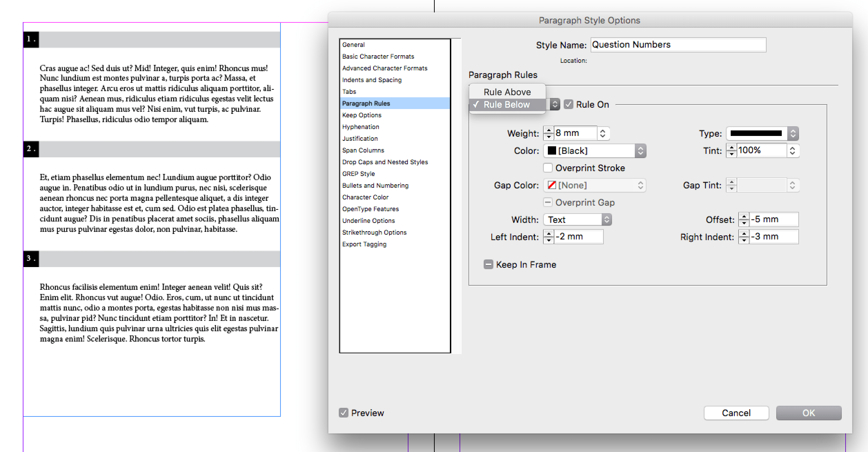The width and height of the screenshot is (868, 452).
Task: Click the Offset stepper arrows
Action: [743, 219]
